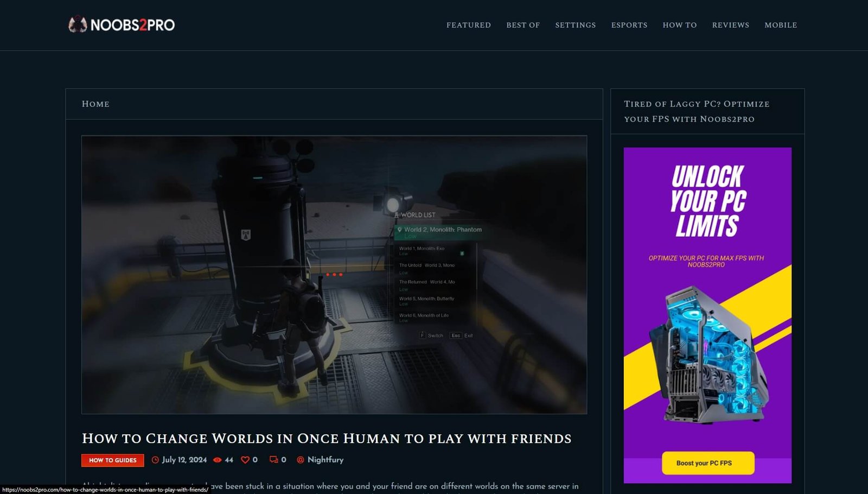Click the author icon beside Nightfury

(301, 460)
